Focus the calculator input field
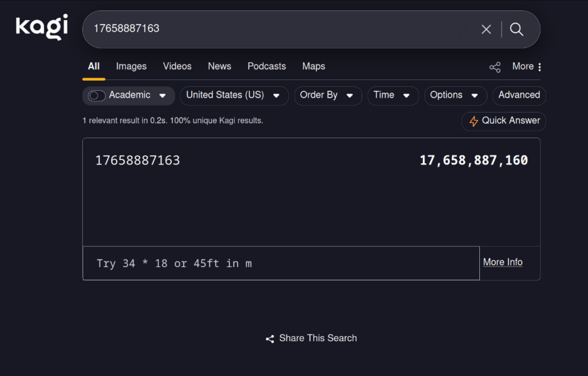The width and height of the screenshot is (588, 376). pos(281,263)
